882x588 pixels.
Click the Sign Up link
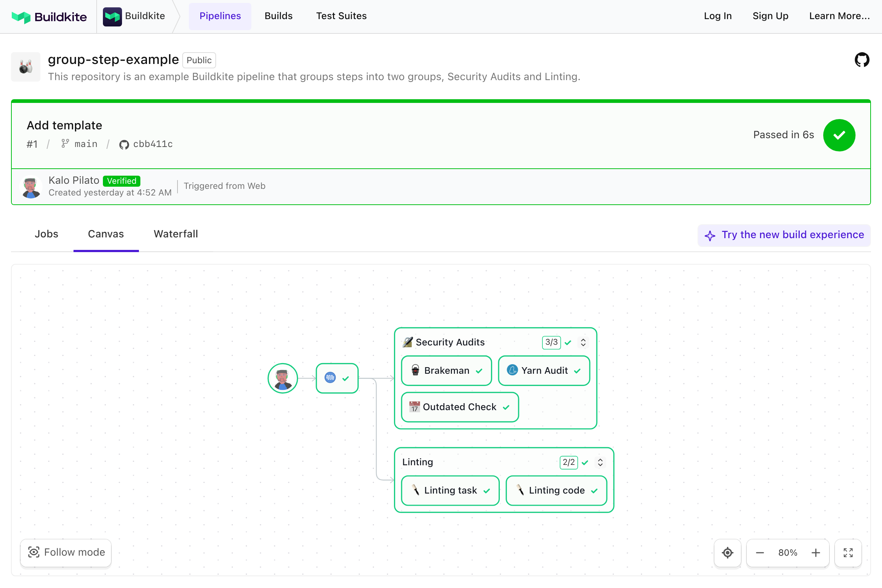770,16
